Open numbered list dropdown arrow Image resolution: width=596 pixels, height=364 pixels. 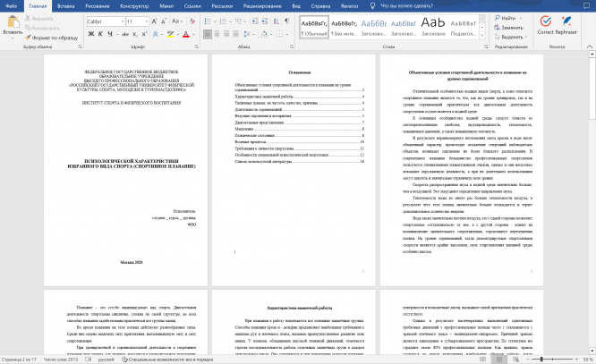230,21
